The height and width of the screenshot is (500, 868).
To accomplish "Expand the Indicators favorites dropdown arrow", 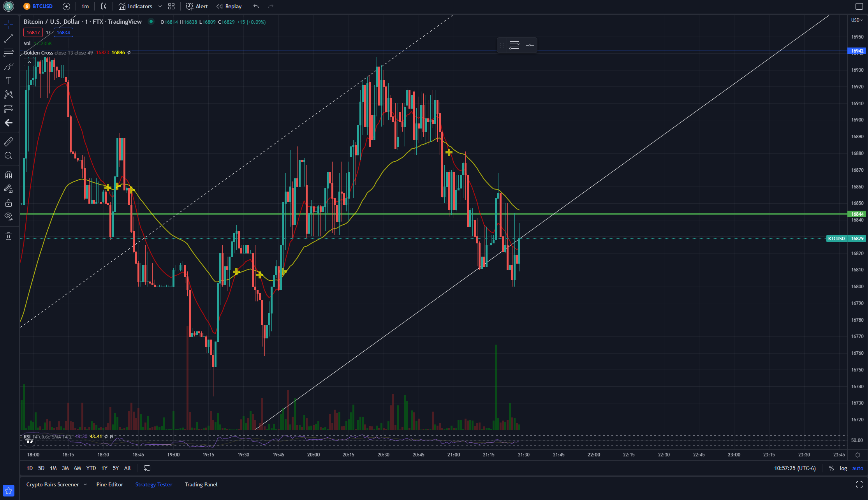I will (160, 6).
